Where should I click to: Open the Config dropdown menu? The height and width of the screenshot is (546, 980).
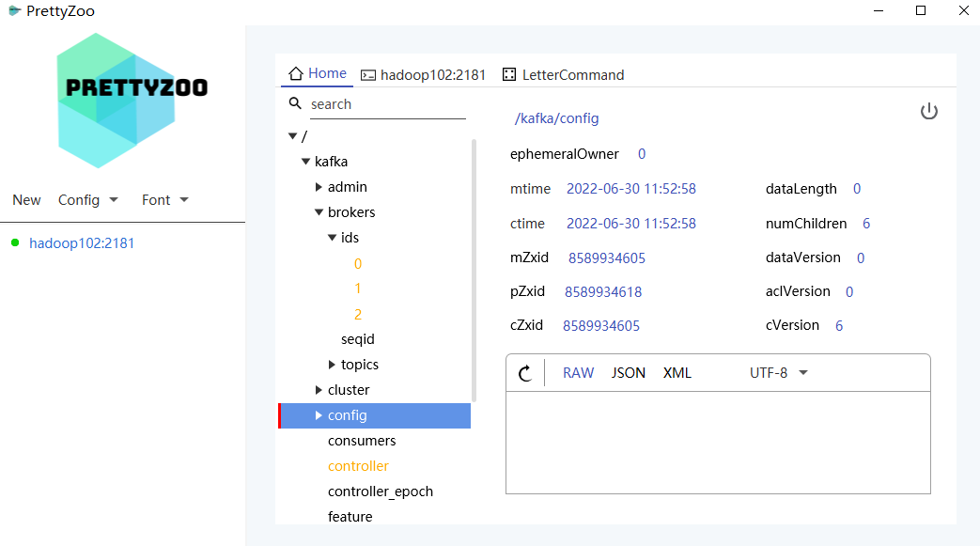pos(87,200)
